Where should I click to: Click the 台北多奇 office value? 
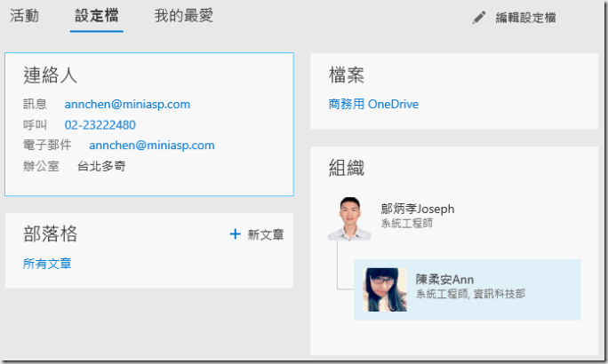(101, 165)
